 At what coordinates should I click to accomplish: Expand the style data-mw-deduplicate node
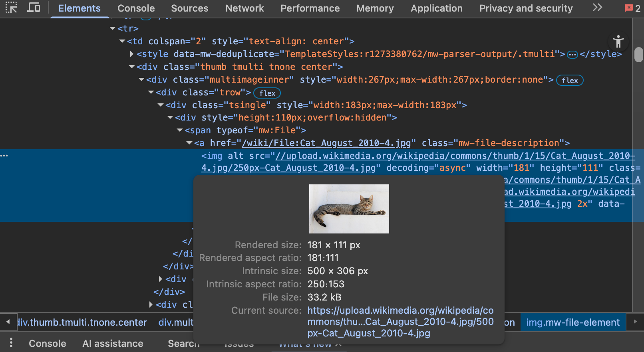pyautogui.click(x=132, y=54)
